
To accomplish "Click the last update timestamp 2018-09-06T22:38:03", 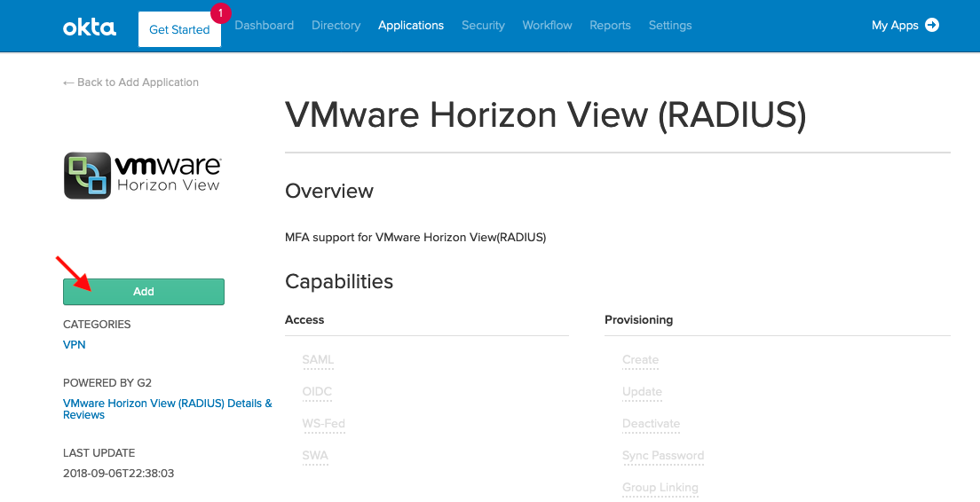I will [119, 474].
